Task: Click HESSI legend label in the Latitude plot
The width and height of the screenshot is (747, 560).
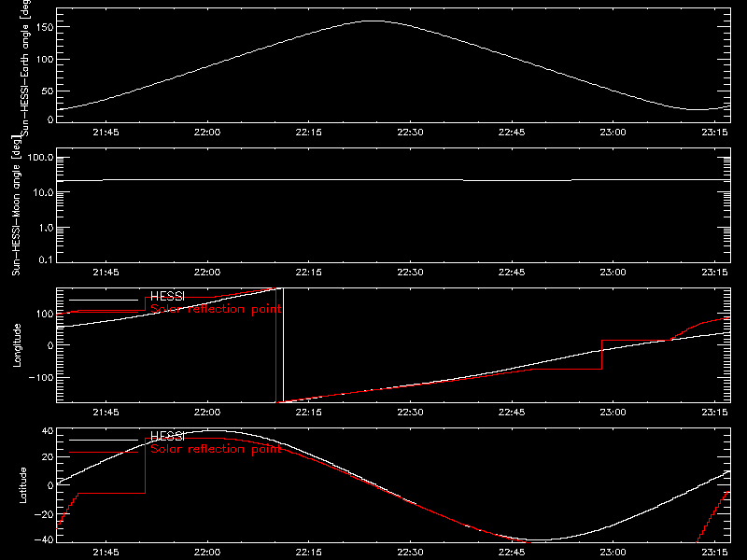Action: coord(167,436)
